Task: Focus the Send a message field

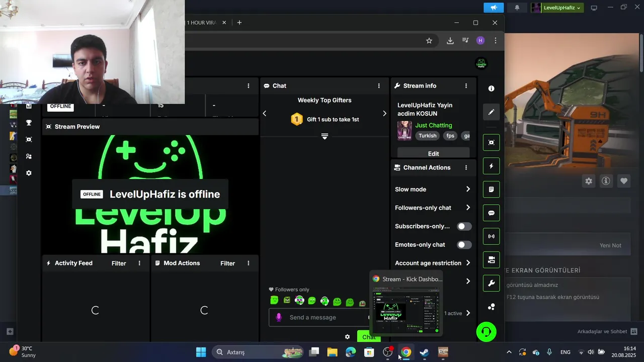Action: [x=322, y=317]
